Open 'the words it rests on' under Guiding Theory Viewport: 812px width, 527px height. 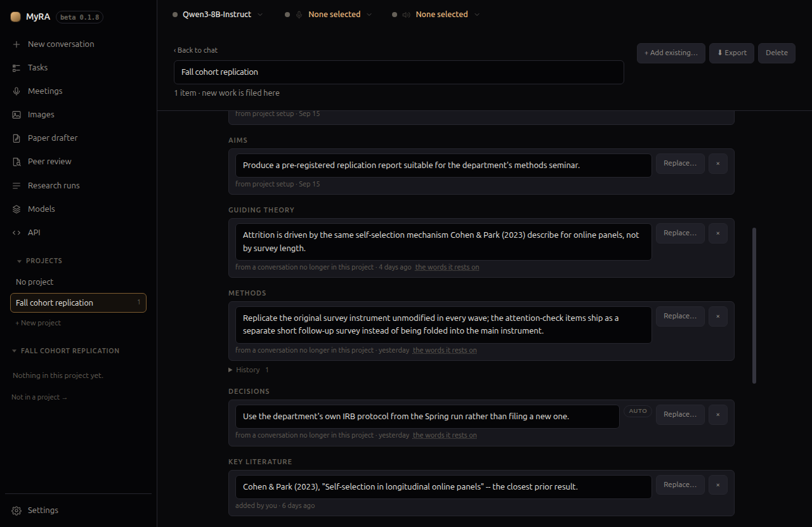(x=447, y=267)
